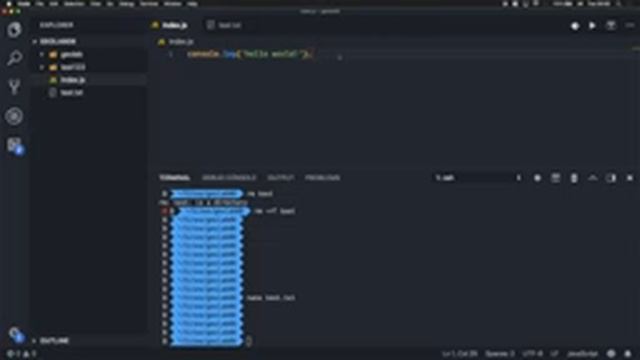The image size is (640, 360).
Task: Change language mode via JavaScript status item
Action: [582, 354]
